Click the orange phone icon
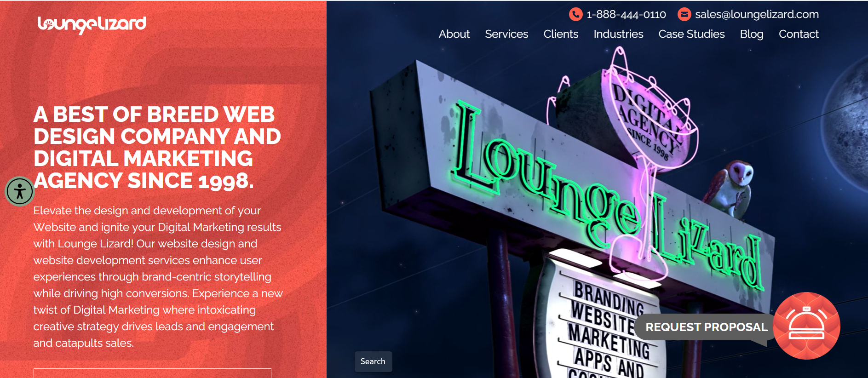Viewport: 868px width, 378px height. click(575, 15)
